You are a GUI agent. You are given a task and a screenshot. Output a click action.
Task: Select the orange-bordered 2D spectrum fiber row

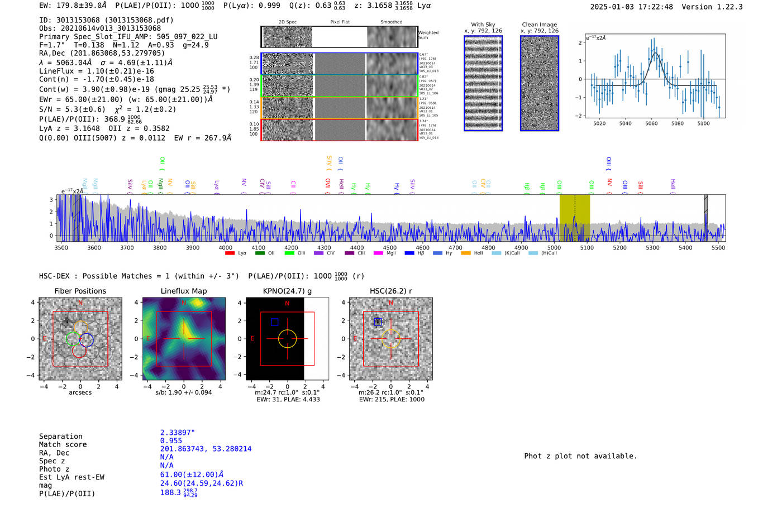coord(339,108)
